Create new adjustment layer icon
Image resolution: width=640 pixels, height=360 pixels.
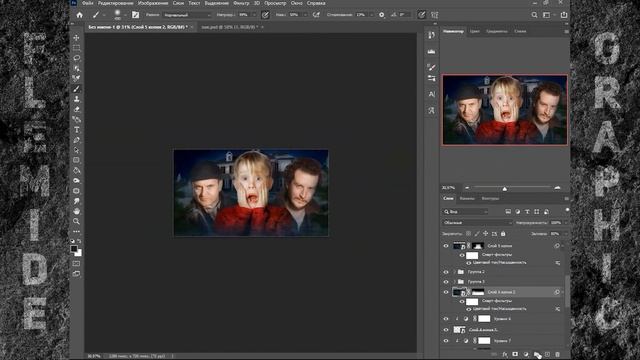526,354
